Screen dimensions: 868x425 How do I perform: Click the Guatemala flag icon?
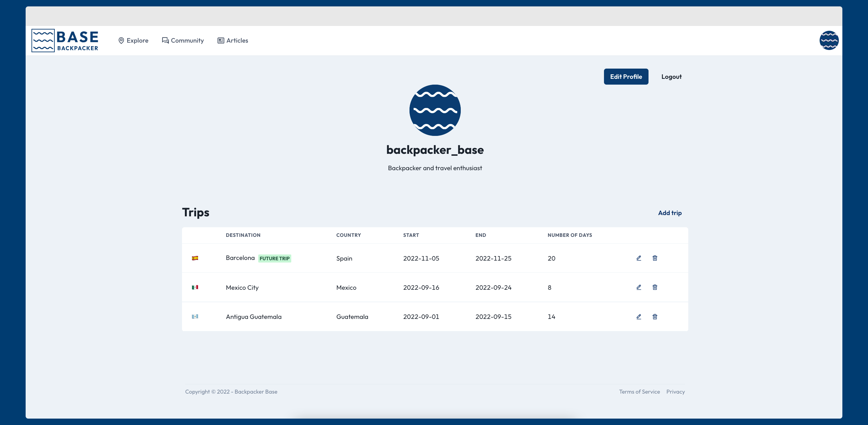coord(195,316)
